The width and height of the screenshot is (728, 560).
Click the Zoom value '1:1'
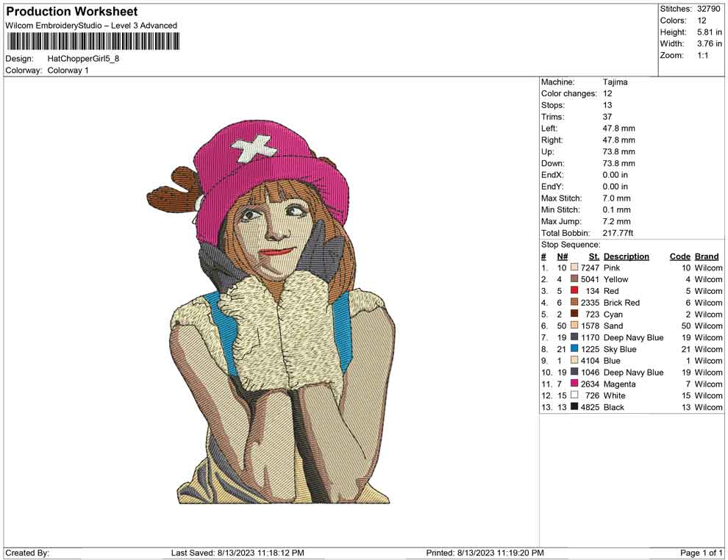(x=702, y=55)
